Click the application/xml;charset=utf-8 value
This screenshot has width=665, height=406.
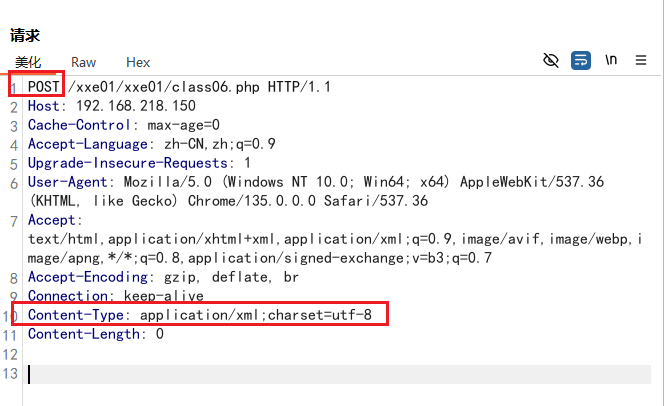click(256, 315)
